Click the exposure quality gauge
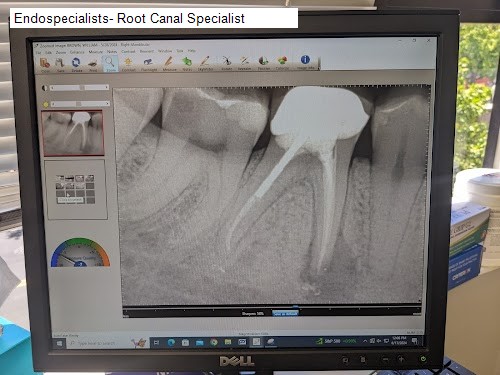The image size is (500, 375). coord(80,252)
